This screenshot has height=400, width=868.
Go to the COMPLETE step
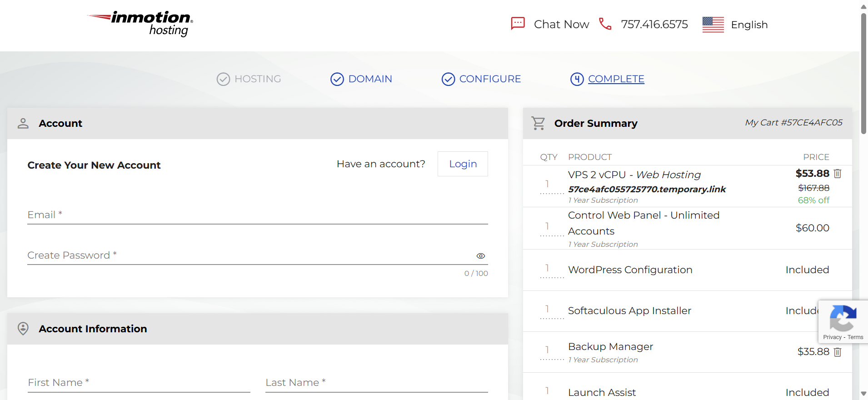[x=616, y=79]
